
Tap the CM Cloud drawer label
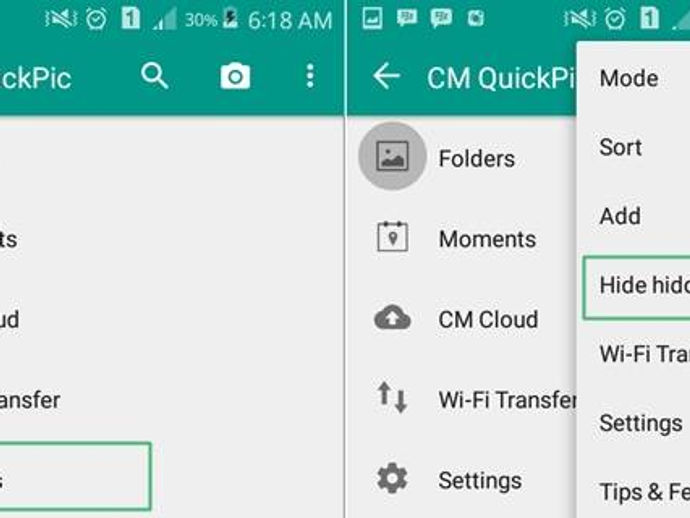(x=488, y=320)
